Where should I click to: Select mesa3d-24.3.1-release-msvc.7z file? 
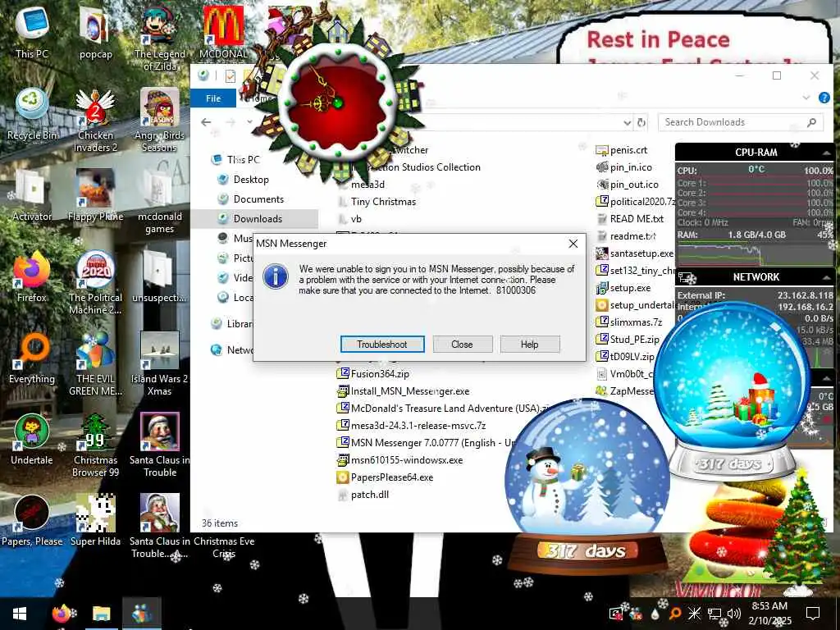[x=412, y=426]
